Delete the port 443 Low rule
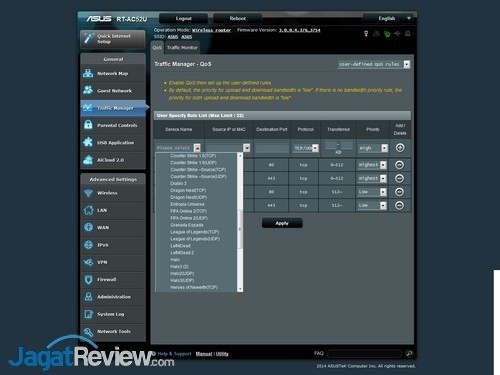The image size is (500, 375). coord(399,205)
